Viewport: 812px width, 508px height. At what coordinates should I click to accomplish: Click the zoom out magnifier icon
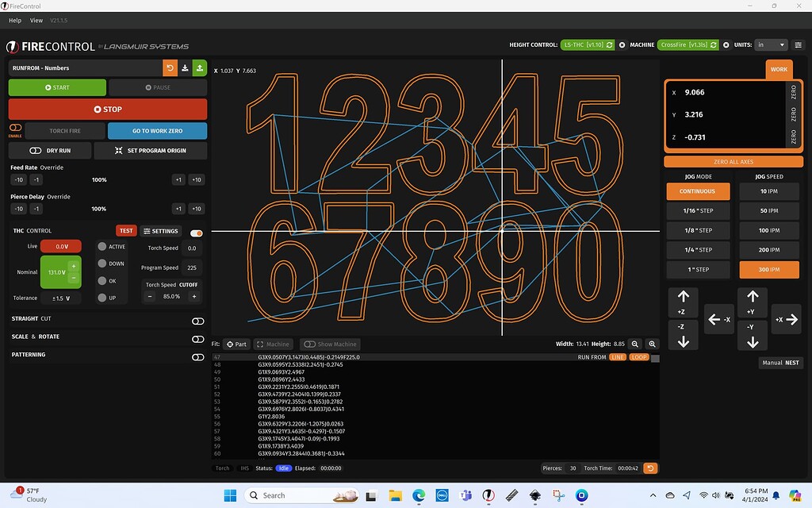pos(635,344)
